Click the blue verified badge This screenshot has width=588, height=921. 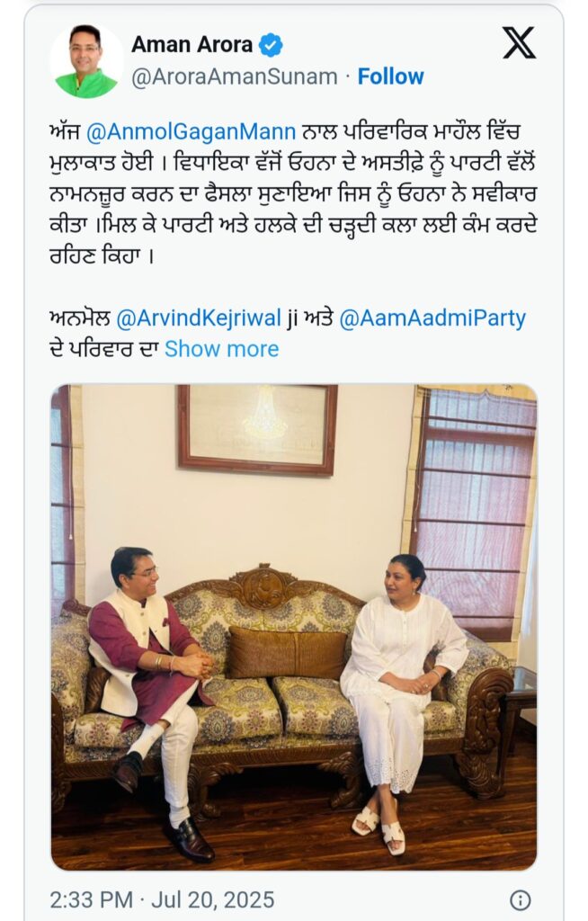[x=271, y=45]
